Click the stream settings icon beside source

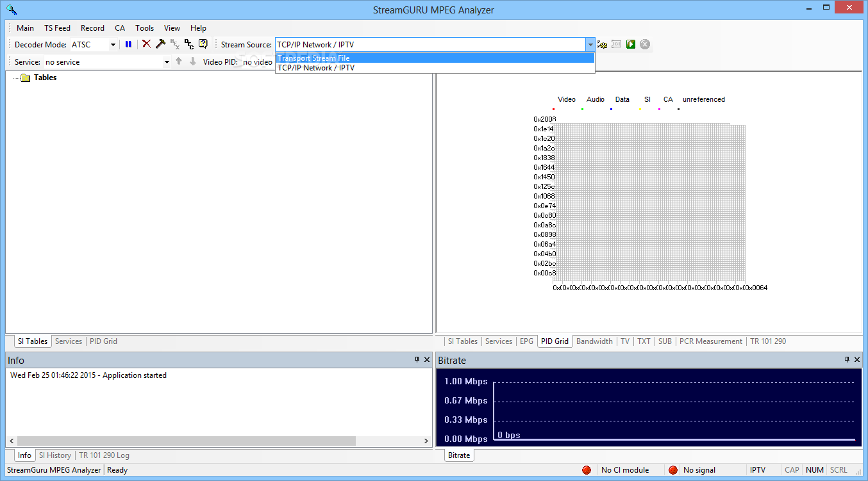pyautogui.click(x=603, y=44)
